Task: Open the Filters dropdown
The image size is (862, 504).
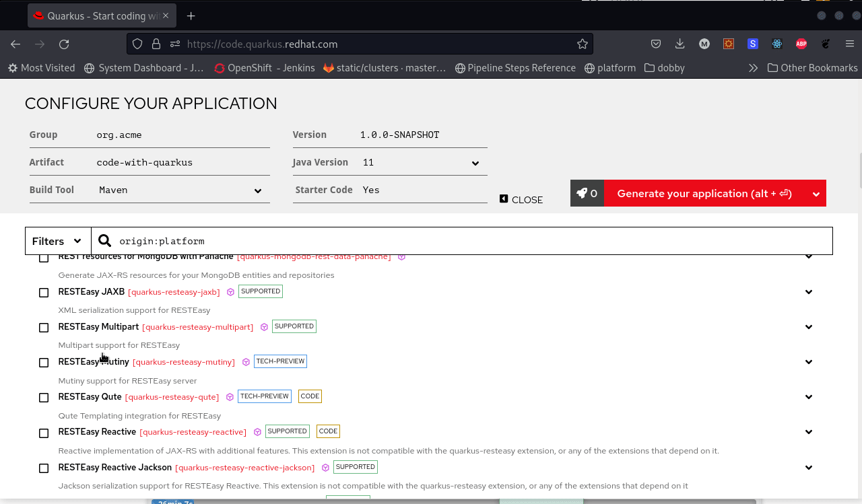Action: point(58,241)
